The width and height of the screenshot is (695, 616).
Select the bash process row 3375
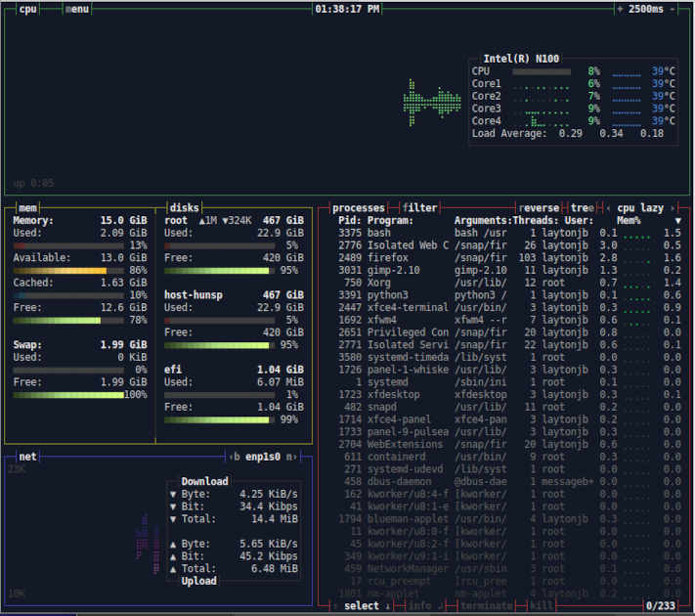tap(503, 233)
